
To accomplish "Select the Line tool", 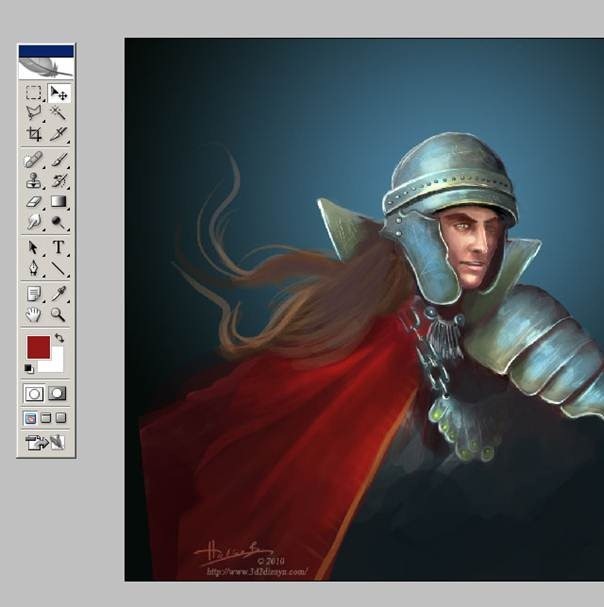I will [x=59, y=268].
